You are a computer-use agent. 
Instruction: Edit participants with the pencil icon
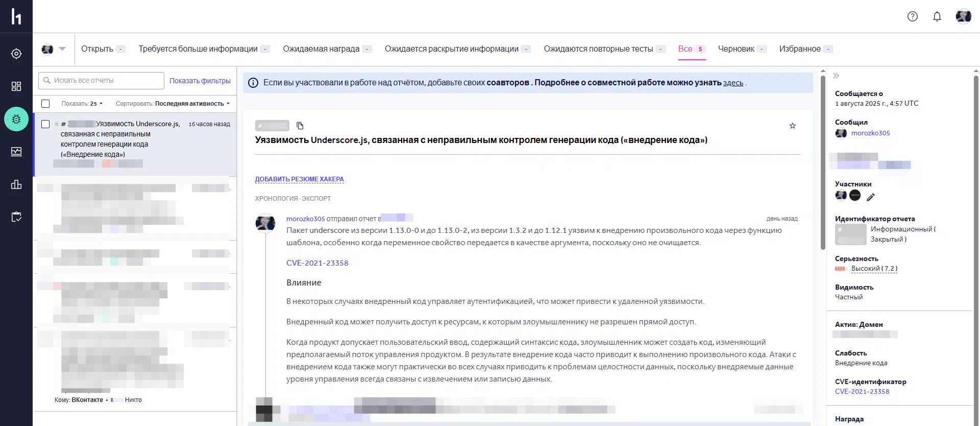tap(871, 197)
